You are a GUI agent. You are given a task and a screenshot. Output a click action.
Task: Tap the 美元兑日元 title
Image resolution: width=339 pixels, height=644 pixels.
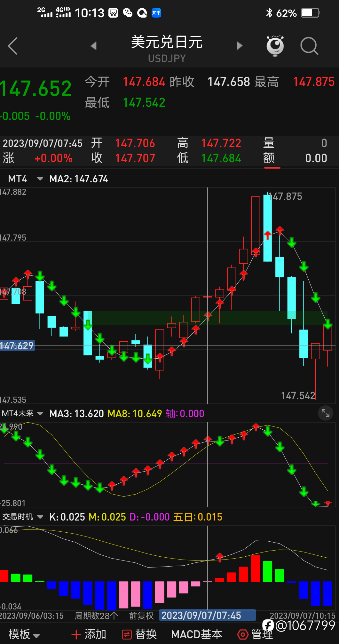167,42
